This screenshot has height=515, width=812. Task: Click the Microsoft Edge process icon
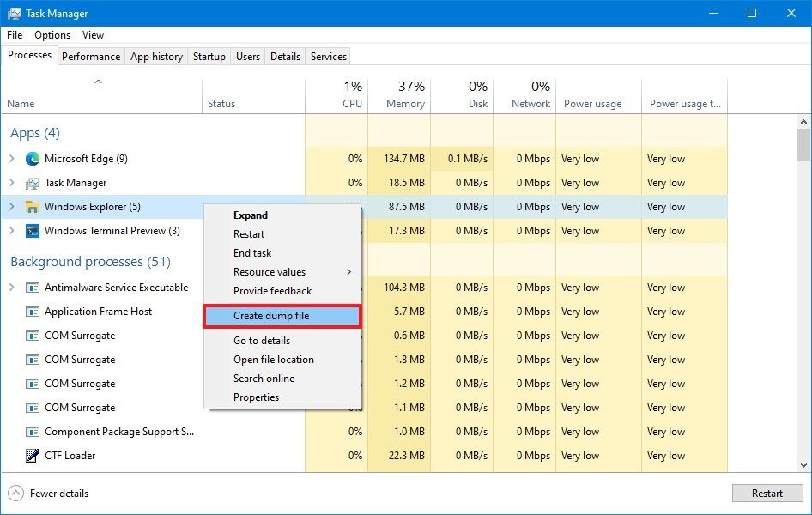click(33, 158)
